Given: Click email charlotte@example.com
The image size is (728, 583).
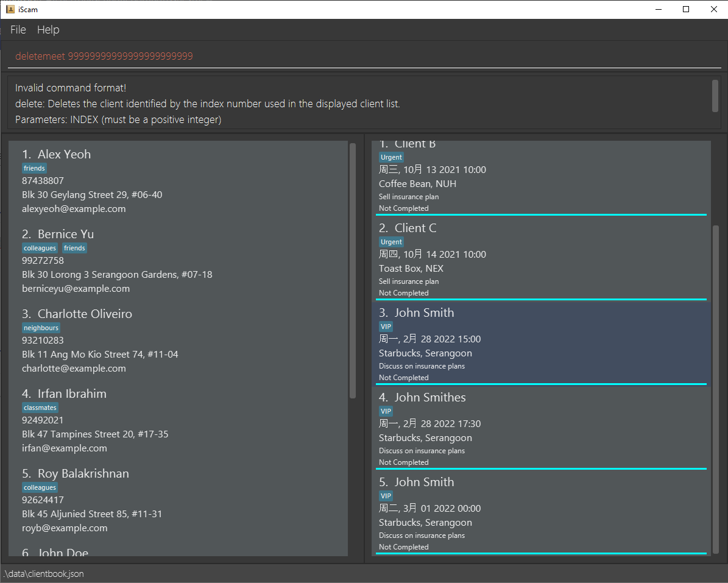Looking at the screenshot, I should [x=74, y=369].
